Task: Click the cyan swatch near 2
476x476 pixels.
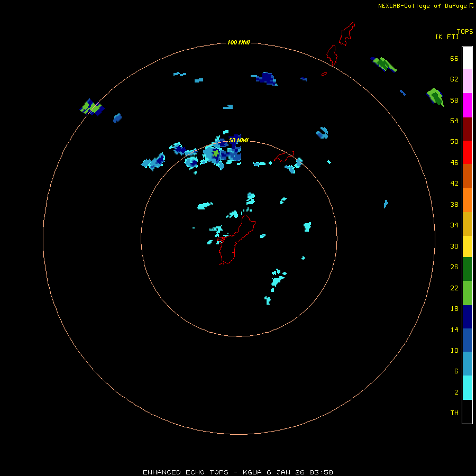Action: tap(467, 388)
